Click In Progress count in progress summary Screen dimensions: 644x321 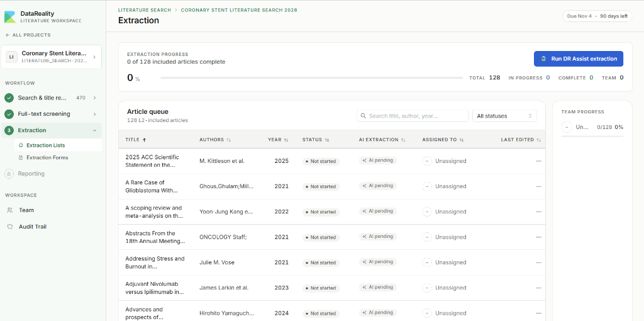pyautogui.click(x=548, y=77)
